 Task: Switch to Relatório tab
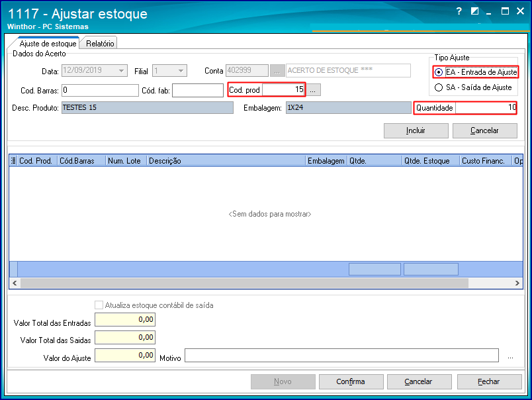pyautogui.click(x=100, y=44)
